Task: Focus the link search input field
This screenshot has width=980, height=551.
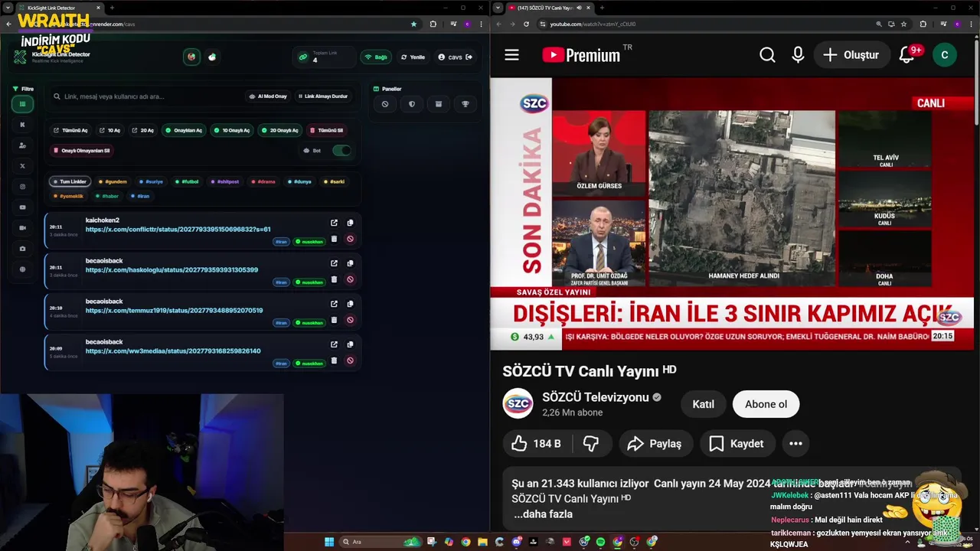Action: click(145, 96)
